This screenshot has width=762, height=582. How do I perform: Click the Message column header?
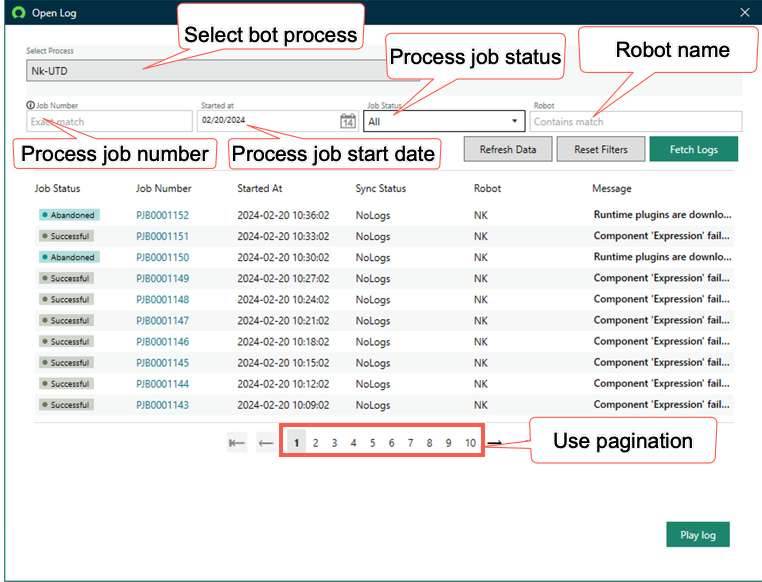[x=612, y=188]
